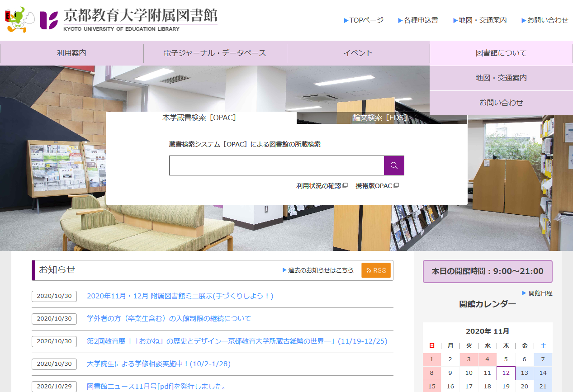Go to TOPページ in header
Image resolution: width=573 pixels, height=392 pixels.
click(366, 20)
